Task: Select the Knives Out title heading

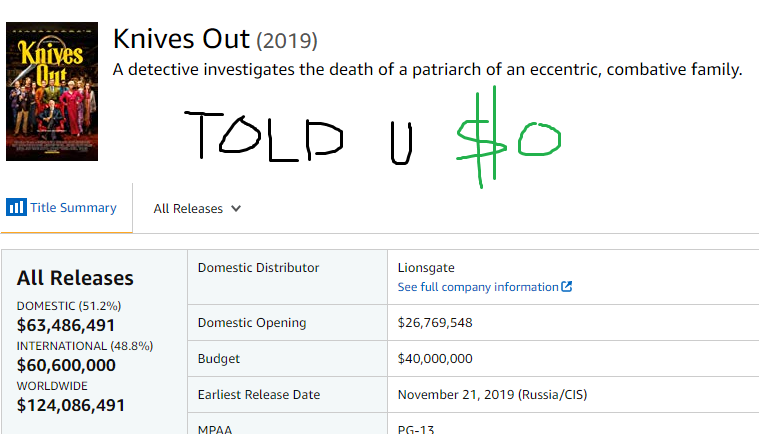Action: coord(181,39)
